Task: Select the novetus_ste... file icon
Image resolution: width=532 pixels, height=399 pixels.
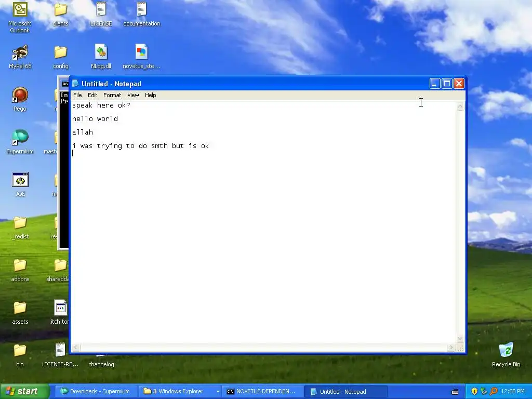Action: [141, 57]
